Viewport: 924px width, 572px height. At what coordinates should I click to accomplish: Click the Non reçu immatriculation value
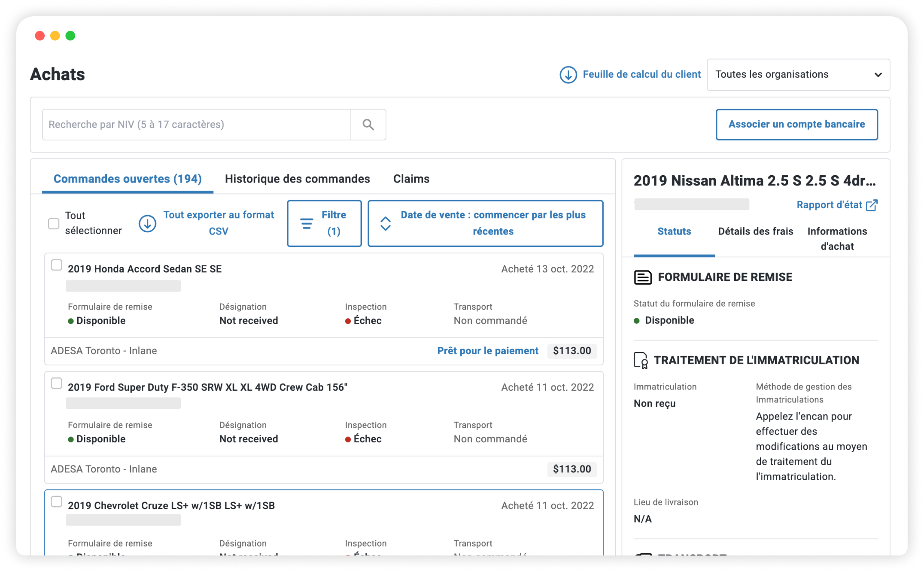pyautogui.click(x=654, y=404)
